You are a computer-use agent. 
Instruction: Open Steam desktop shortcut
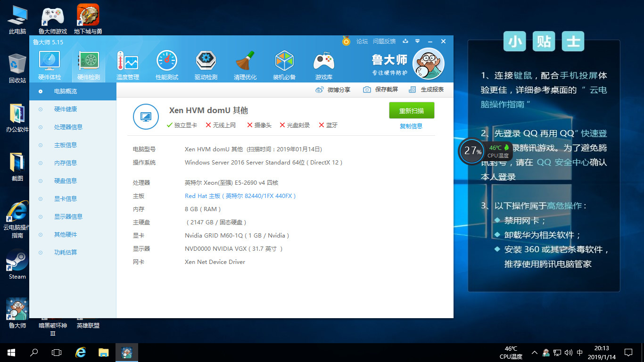17,264
